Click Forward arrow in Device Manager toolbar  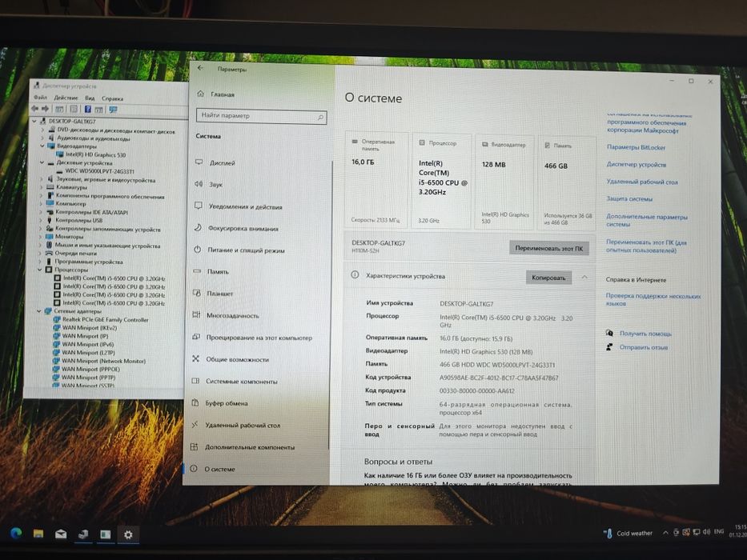46,109
